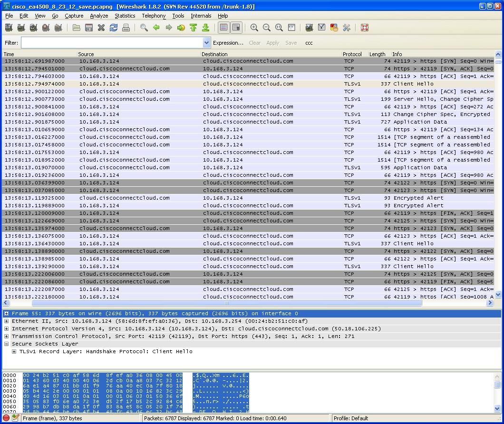Stop the running capture icon
Viewport: 504px width, 424px height.
pos(46,28)
